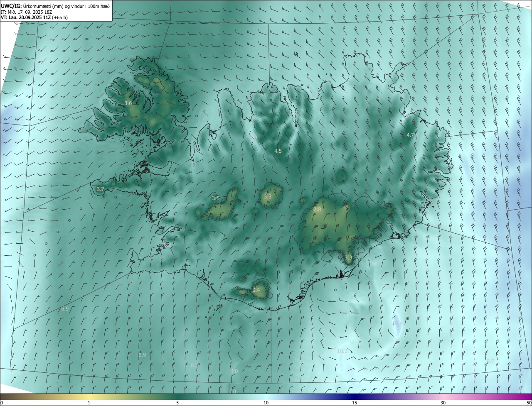Click the 3.4 value label on the southern glacier
The image size is (532, 406).
[x=256, y=290]
